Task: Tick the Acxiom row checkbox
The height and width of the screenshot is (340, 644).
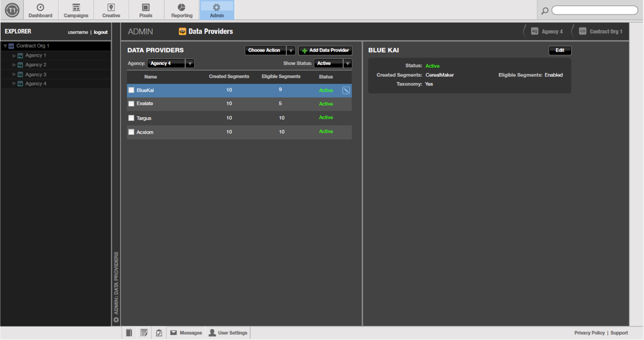Action: pyautogui.click(x=131, y=132)
